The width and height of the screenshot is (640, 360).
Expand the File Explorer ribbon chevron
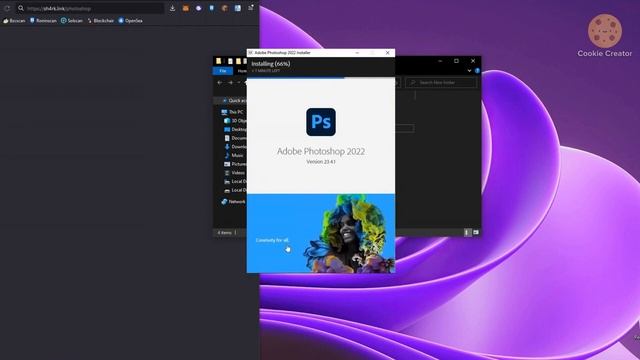click(x=469, y=71)
